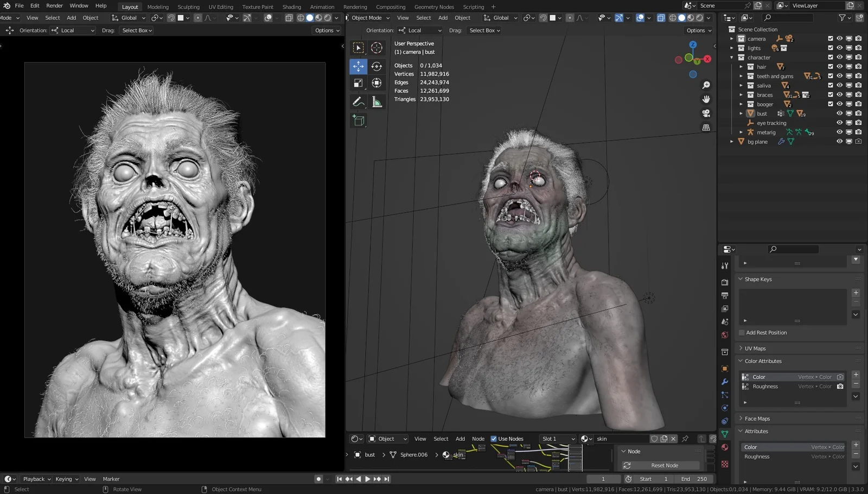Open the Modifier Properties tab (wrench icon)
The height and width of the screenshot is (494, 868).
725,382
